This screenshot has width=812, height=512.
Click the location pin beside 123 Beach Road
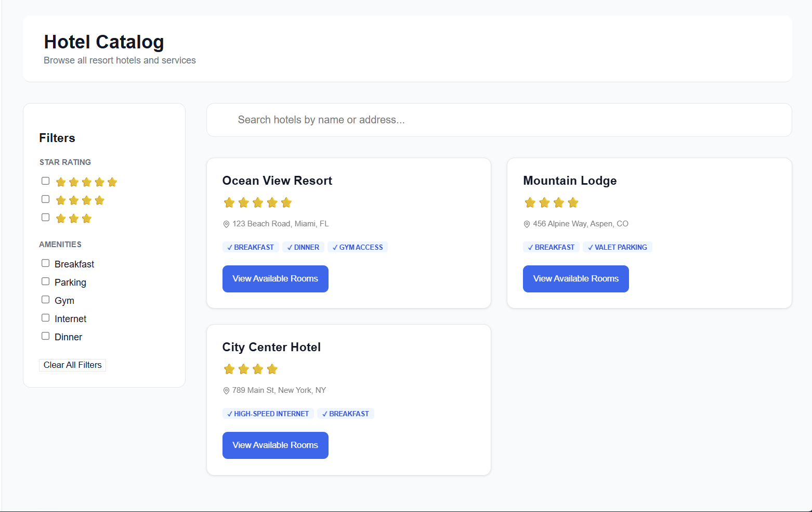tap(226, 224)
